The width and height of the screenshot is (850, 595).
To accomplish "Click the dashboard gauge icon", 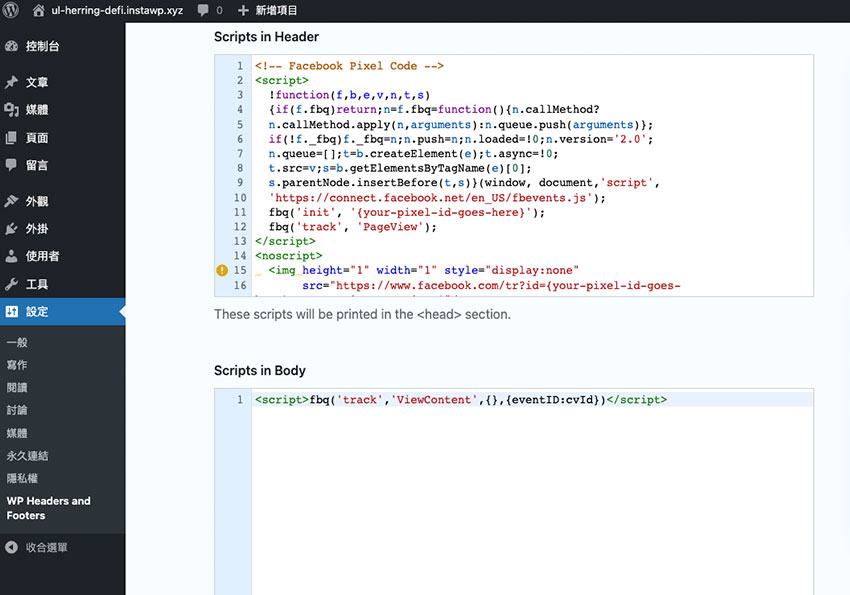I will click(x=11, y=46).
